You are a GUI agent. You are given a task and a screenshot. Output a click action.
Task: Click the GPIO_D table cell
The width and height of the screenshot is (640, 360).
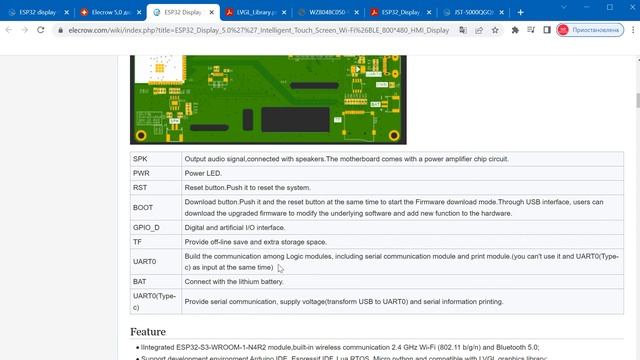tap(156, 227)
